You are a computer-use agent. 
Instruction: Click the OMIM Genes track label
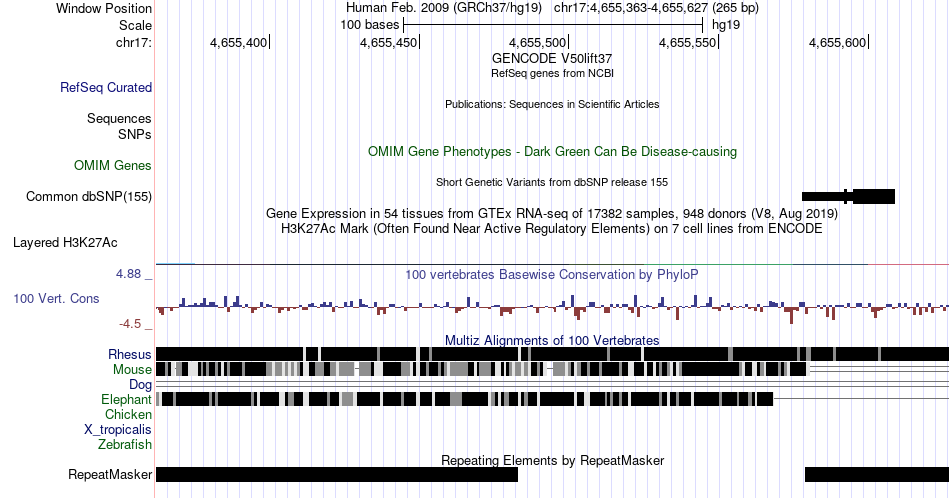tap(113, 165)
